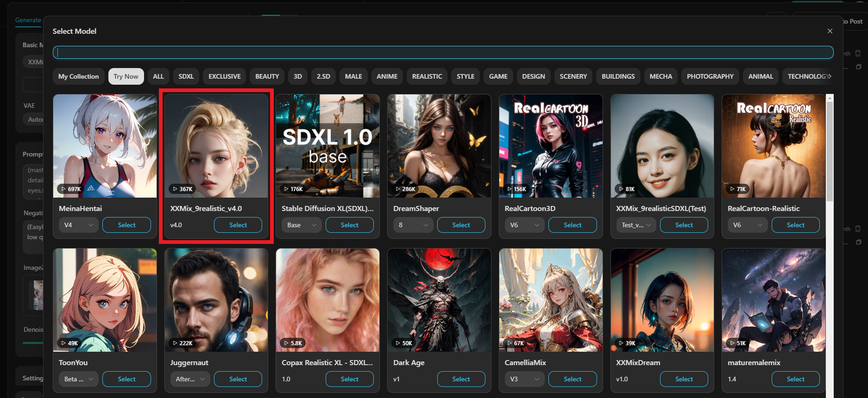Select the XXMix_9realistic_v4.0 model
The image size is (868, 398).
click(238, 225)
